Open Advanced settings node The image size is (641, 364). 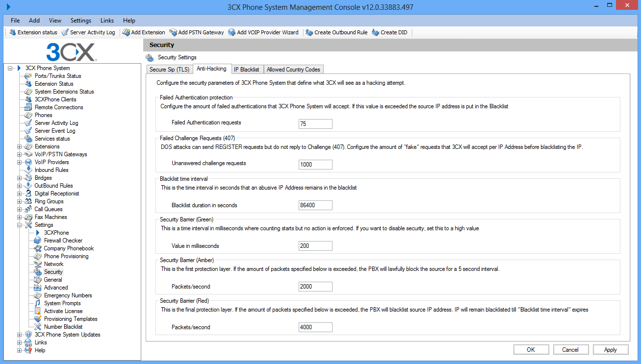click(56, 288)
